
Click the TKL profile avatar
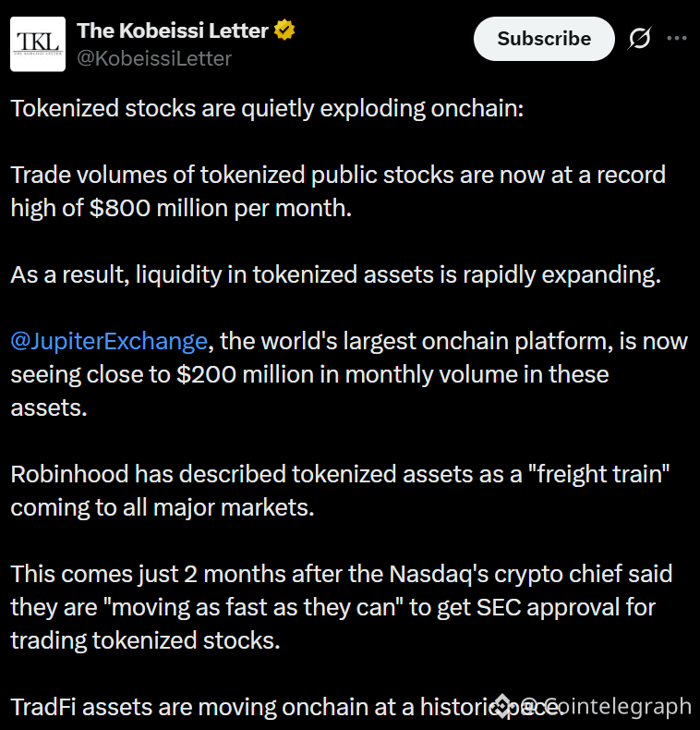pyautogui.click(x=38, y=44)
